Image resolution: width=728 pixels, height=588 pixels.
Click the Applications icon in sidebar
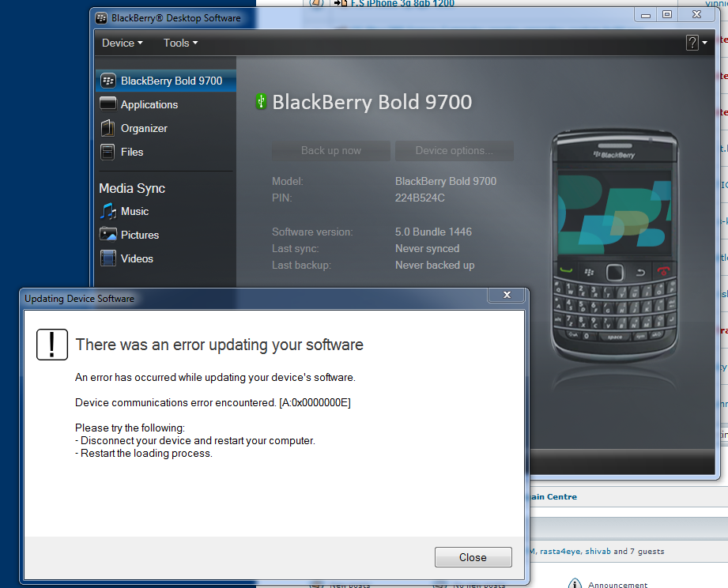click(108, 104)
